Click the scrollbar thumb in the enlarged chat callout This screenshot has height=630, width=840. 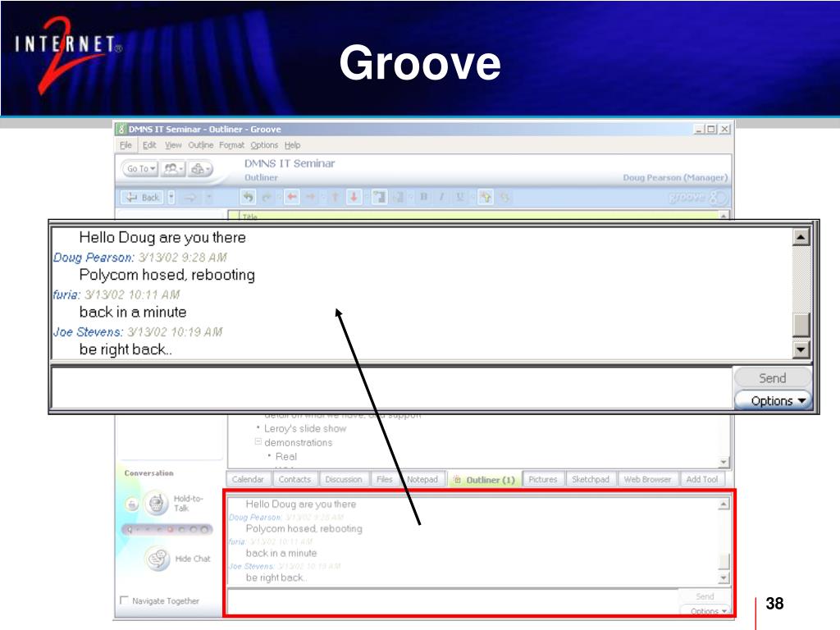(x=801, y=325)
